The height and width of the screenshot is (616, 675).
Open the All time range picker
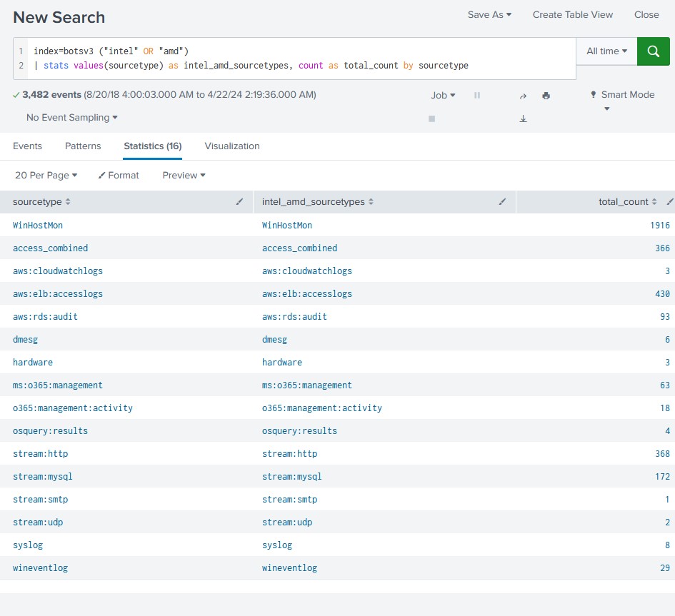(x=606, y=51)
